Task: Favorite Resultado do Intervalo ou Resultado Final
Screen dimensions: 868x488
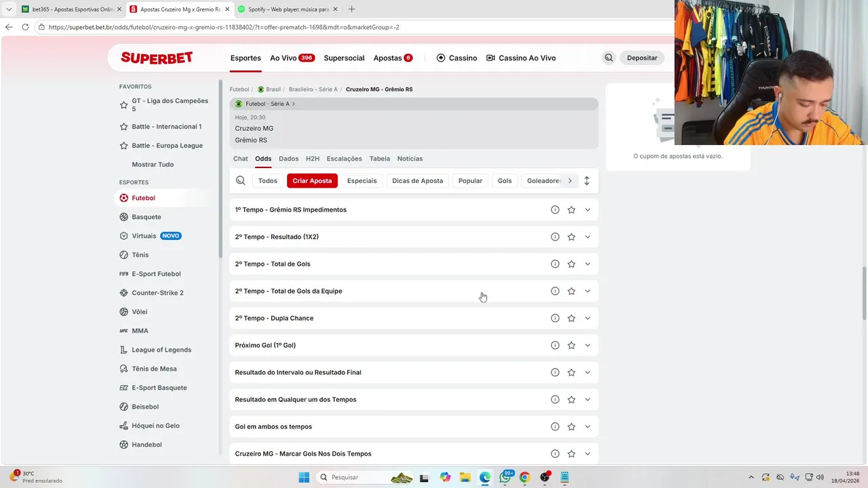Action: tap(571, 372)
